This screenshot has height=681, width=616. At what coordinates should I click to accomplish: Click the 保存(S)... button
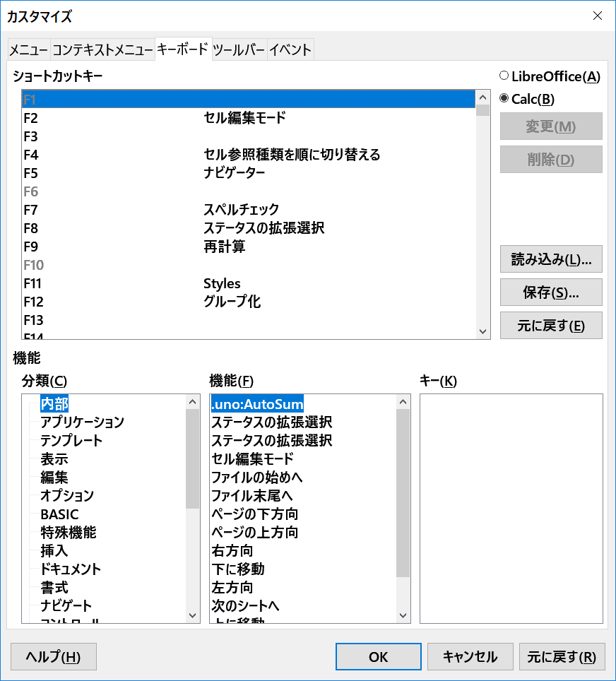coord(551,292)
